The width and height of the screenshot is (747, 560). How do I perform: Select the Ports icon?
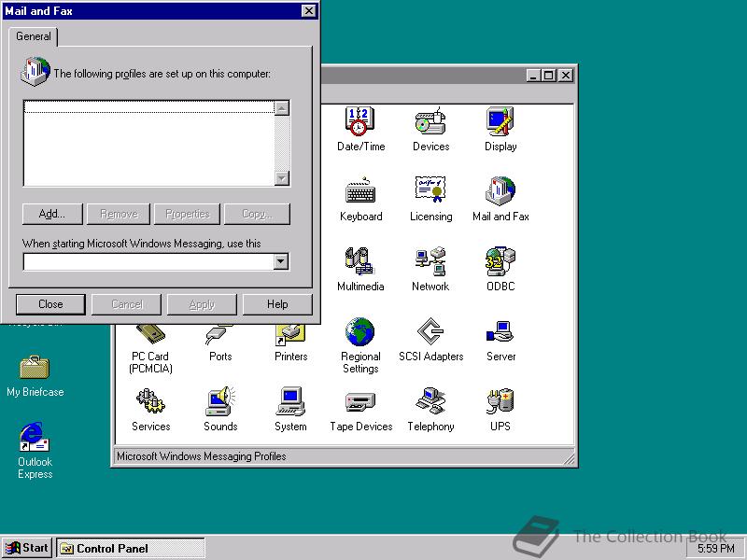click(220, 343)
